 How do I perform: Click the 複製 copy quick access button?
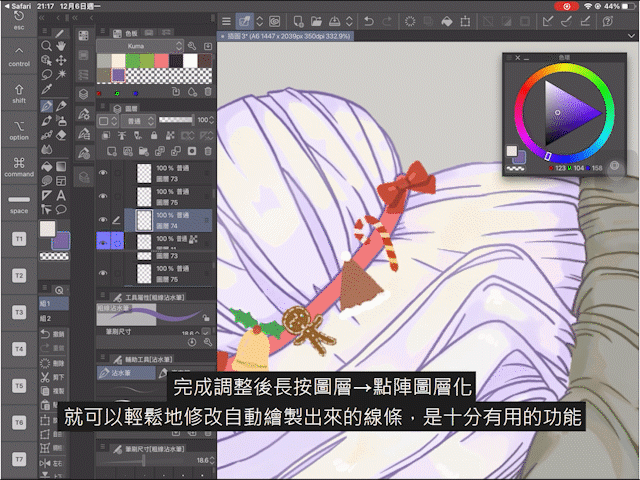point(53,391)
